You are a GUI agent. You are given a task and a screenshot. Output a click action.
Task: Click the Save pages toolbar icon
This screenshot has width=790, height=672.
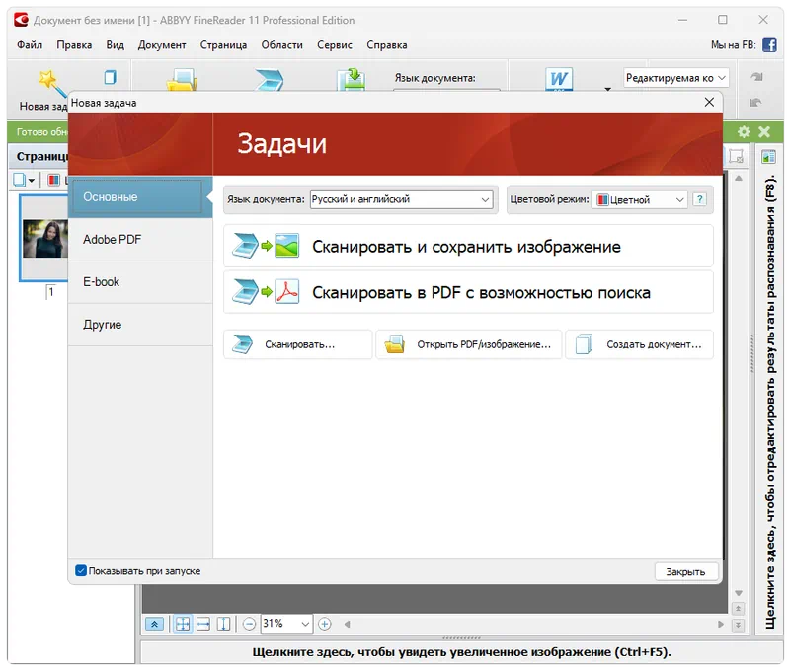pyautogui.click(x=352, y=80)
